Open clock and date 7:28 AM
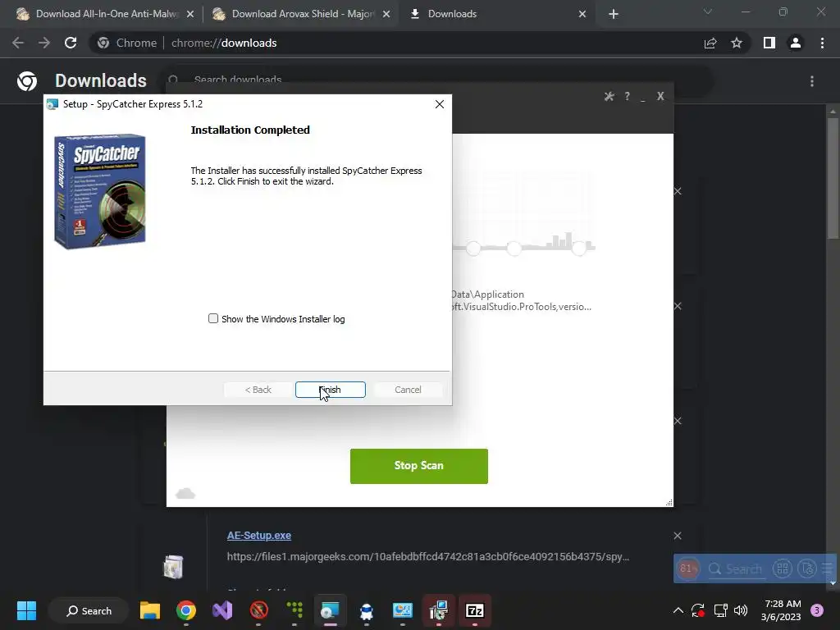 coord(781,610)
